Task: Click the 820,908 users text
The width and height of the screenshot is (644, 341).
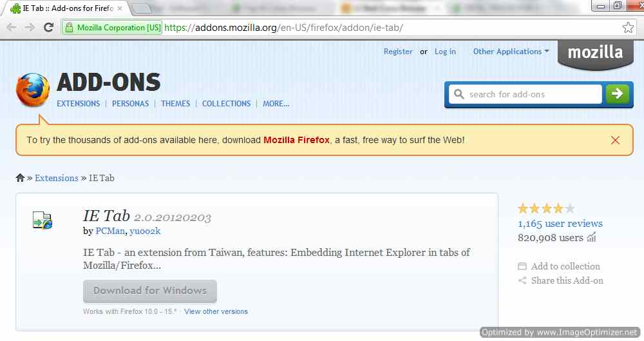Action: tap(551, 237)
